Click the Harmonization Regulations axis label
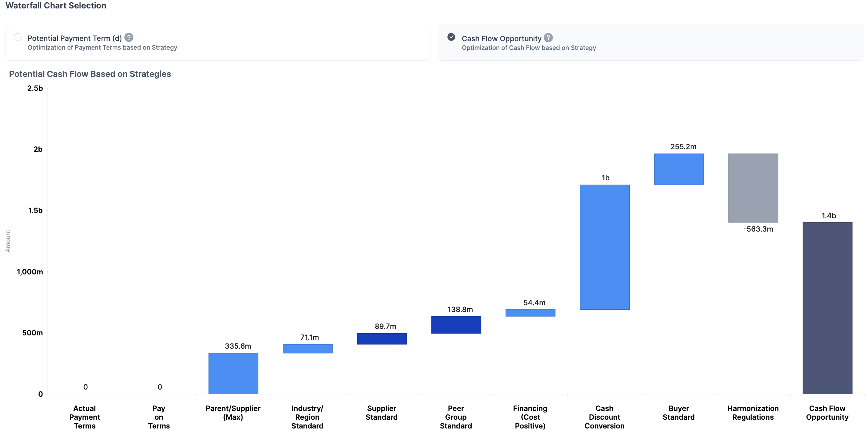Viewport: 868px width, 434px height. [753, 413]
